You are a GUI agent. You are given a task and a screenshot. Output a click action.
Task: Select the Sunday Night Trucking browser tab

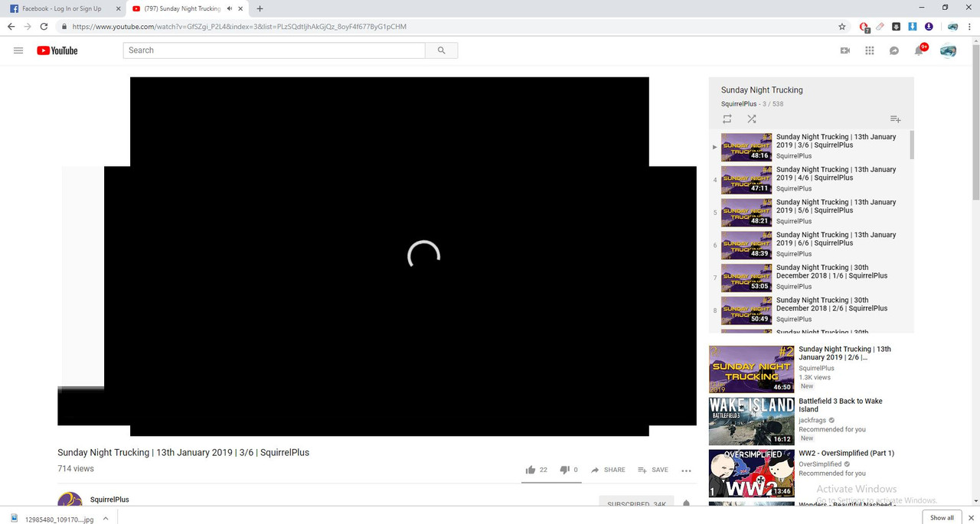182,8
